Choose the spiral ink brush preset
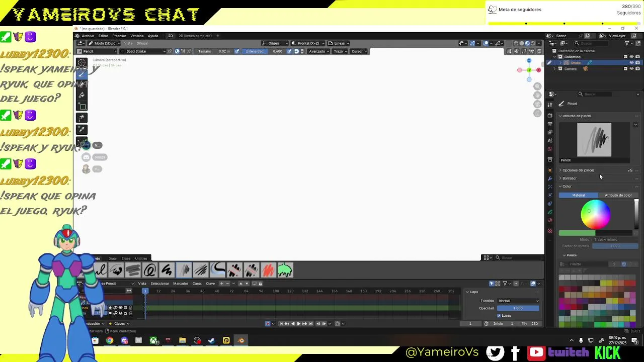 click(x=149, y=270)
